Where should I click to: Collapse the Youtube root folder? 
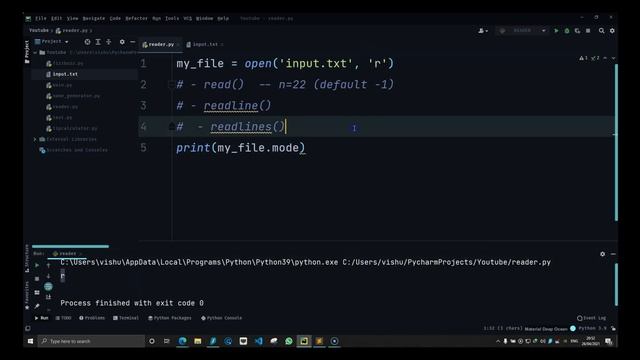35,53
